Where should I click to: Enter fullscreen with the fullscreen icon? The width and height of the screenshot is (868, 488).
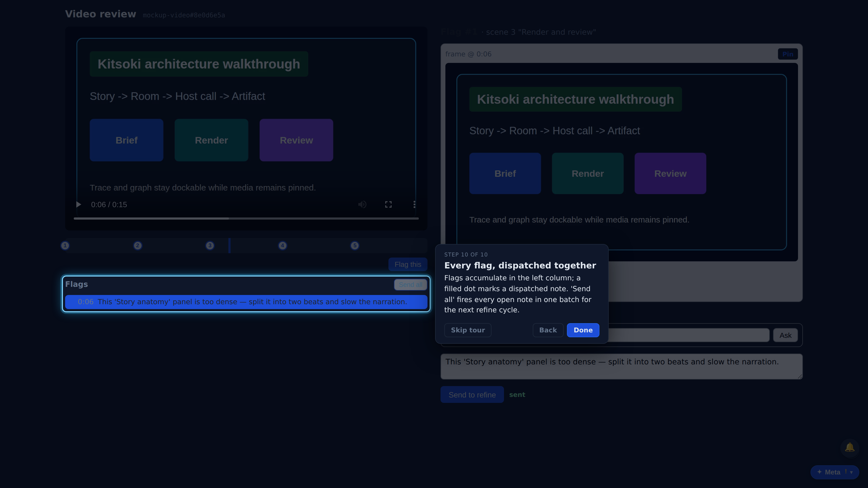(388, 204)
